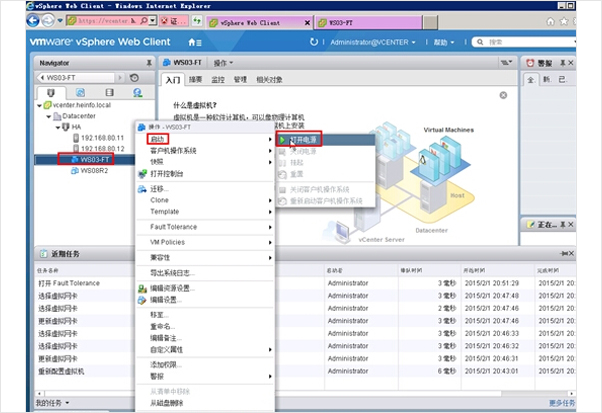Open the Actions dropdown next to WS03-FT
602x413 pixels.
click(x=223, y=63)
